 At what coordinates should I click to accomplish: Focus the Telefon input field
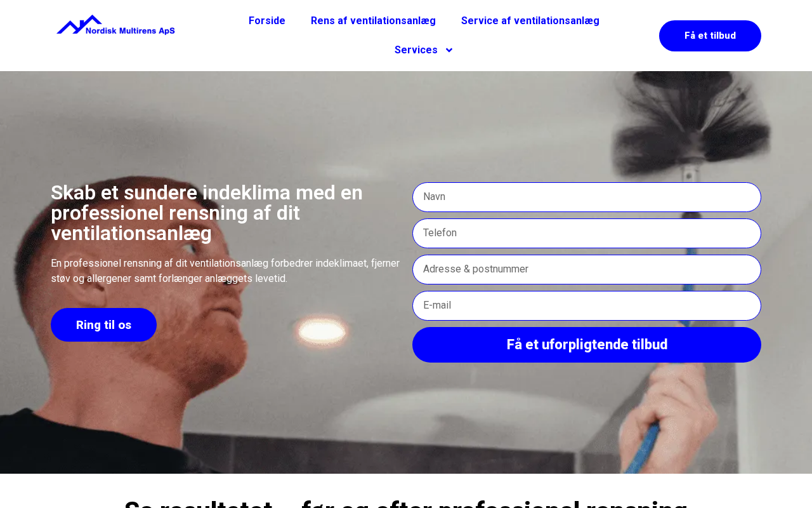click(587, 233)
